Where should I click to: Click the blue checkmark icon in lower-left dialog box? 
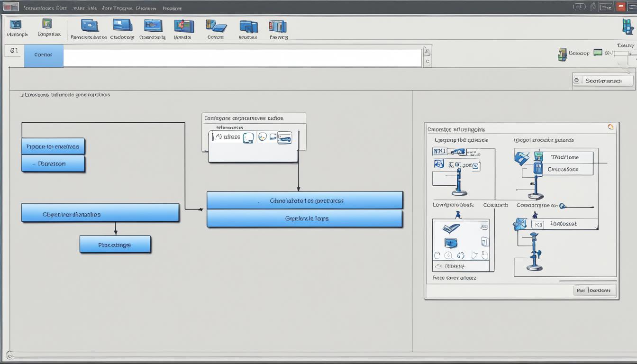click(x=451, y=229)
